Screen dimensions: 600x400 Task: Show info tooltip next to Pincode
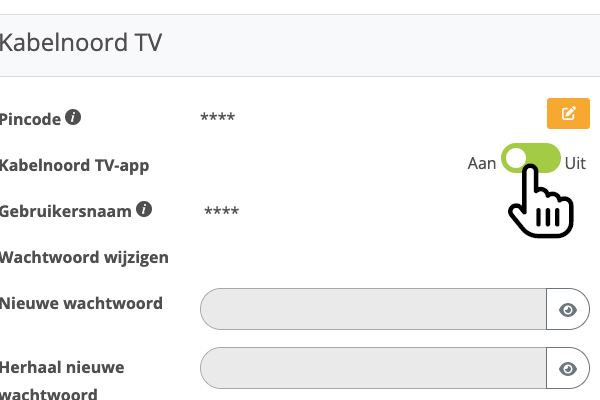[x=73, y=117]
